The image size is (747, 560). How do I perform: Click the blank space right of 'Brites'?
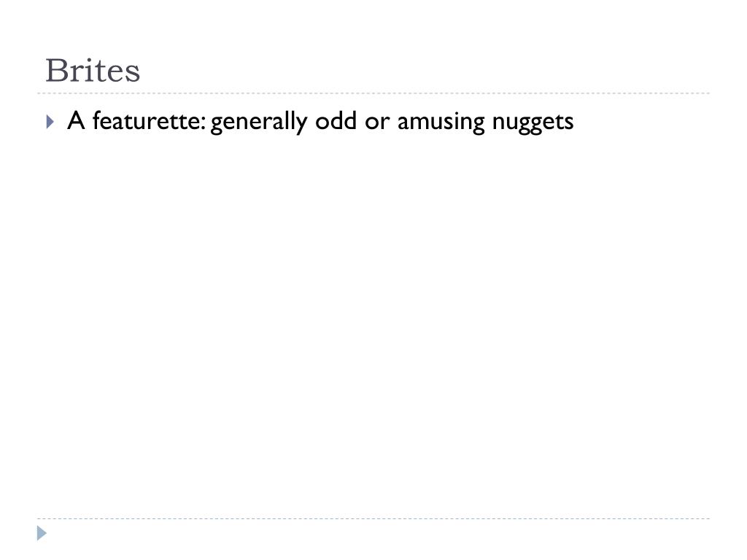424,71
